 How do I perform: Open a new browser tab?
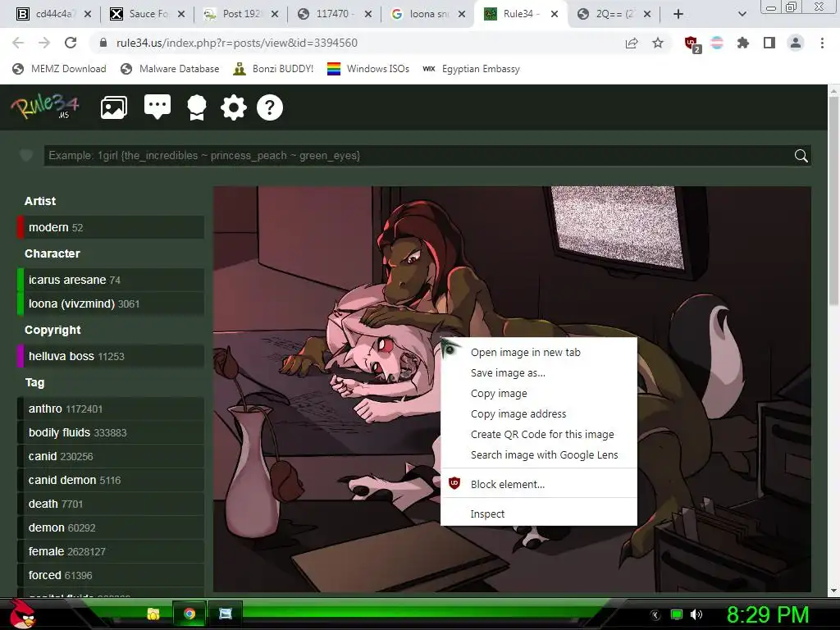click(678, 14)
